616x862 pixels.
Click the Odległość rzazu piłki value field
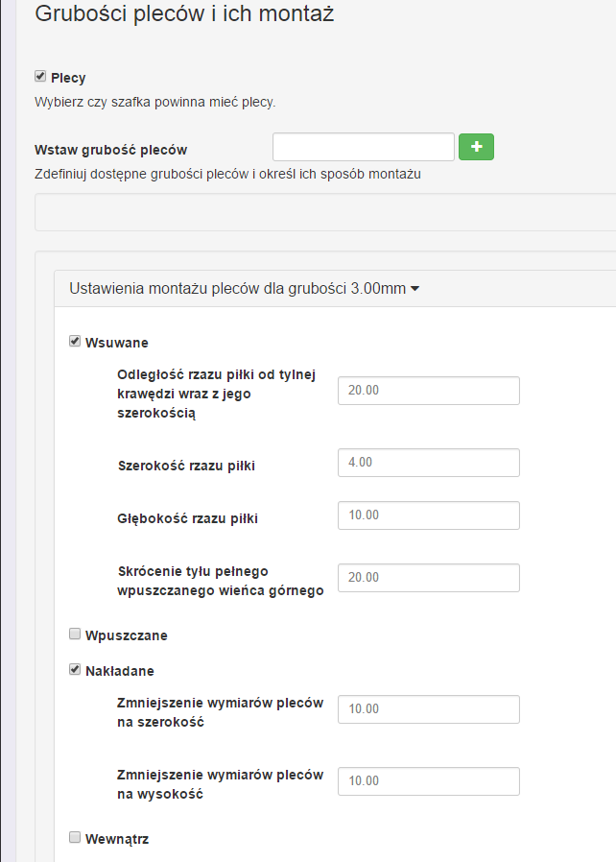(x=428, y=391)
